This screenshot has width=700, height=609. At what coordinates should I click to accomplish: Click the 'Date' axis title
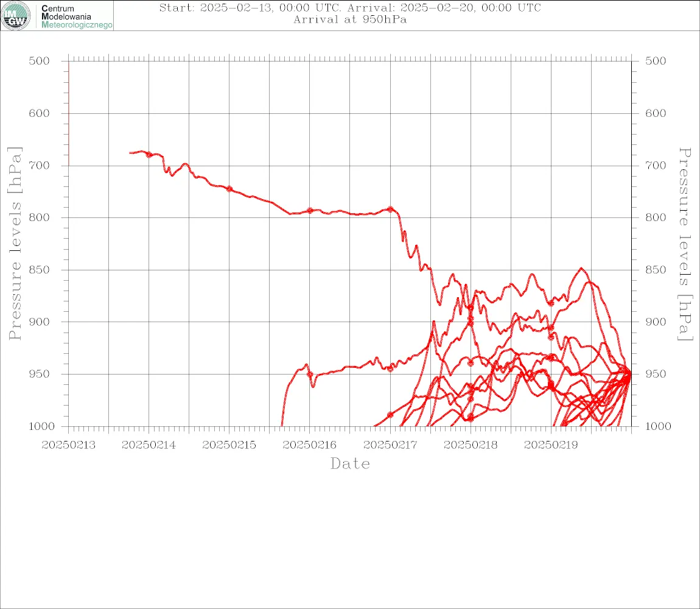tap(350, 464)
